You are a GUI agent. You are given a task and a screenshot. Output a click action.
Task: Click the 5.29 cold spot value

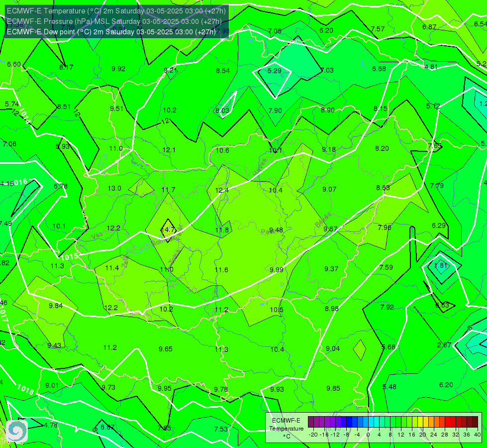tap(274, 71)
